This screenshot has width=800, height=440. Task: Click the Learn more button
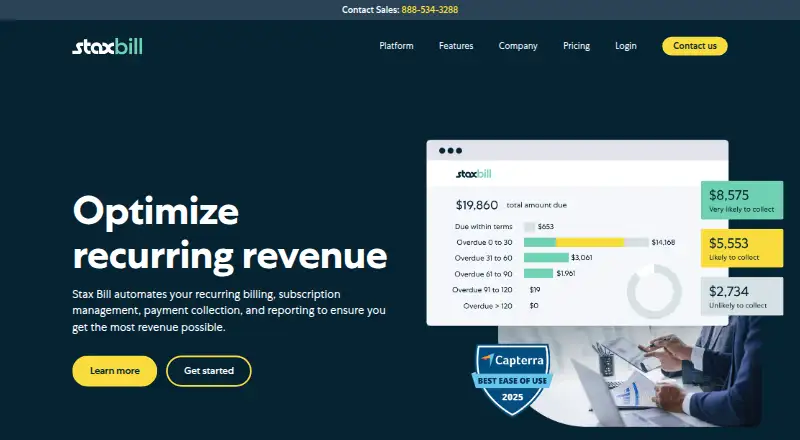coord(115,371)
